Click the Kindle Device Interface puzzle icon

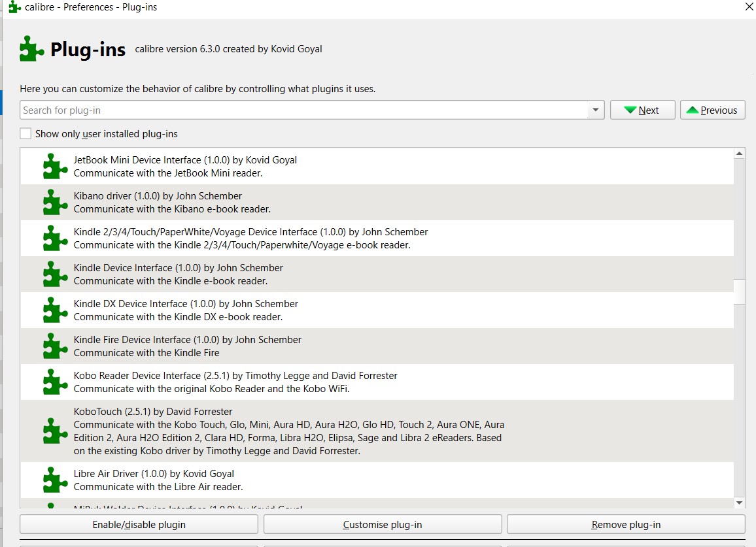tap(55, 274)
